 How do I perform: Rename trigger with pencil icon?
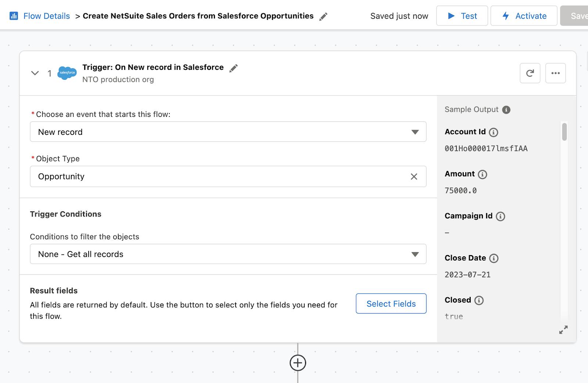coord(233,68)
